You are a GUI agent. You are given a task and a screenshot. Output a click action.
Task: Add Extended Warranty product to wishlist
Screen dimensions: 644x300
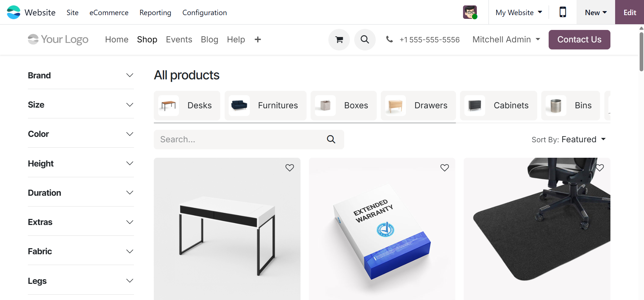pos(445,167)
